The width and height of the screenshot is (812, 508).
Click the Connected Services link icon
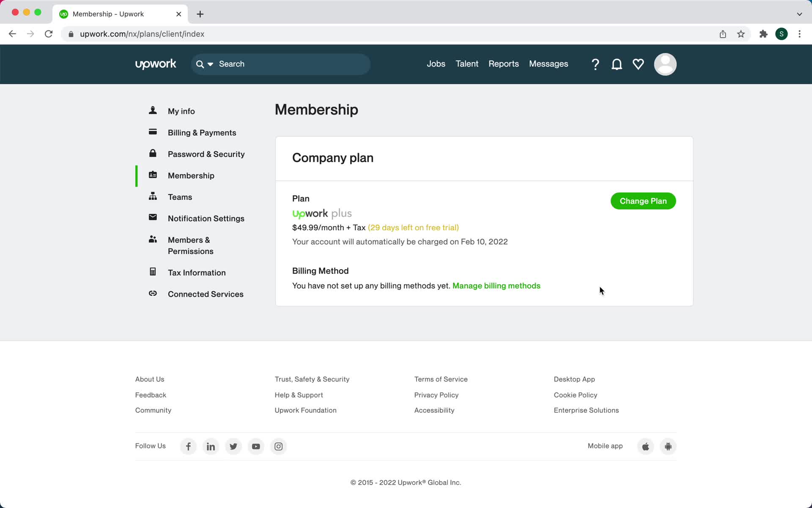point(153,293)
